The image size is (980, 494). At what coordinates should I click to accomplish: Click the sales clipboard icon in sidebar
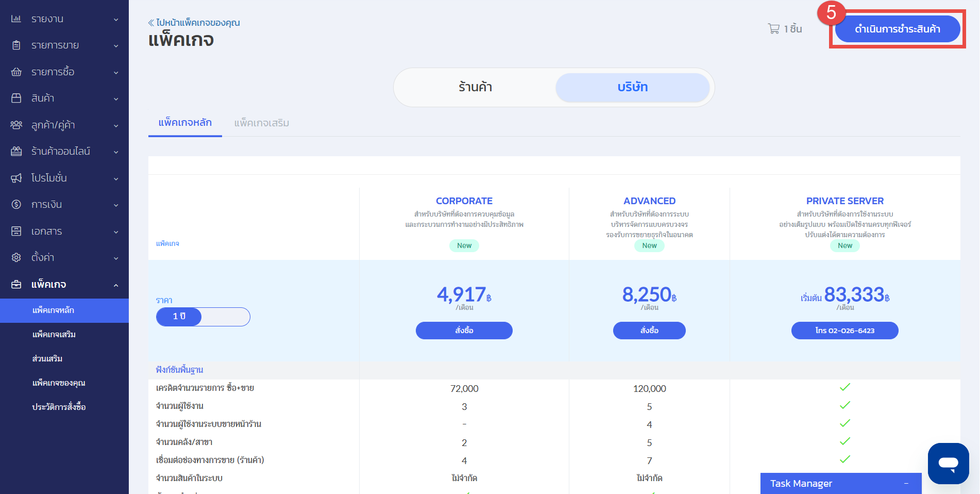pyautogui.click(x=16, y=45)
